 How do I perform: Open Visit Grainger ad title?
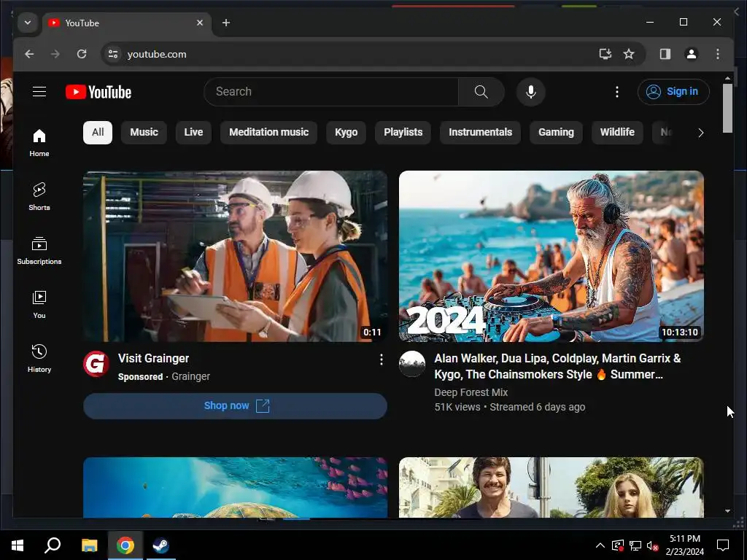(x=153, y=358)
